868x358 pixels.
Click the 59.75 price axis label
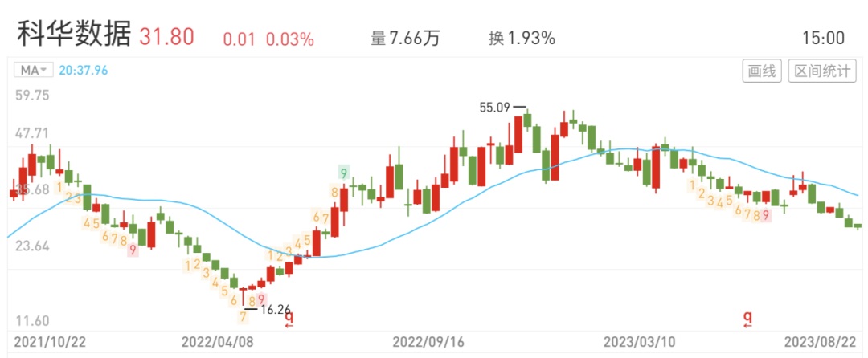(x=32, y=96)
